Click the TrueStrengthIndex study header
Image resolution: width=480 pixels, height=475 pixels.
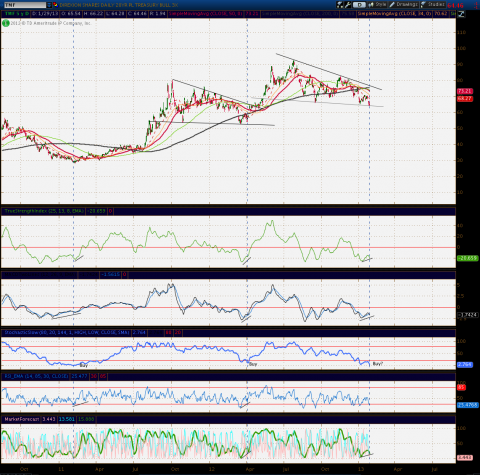pos(44,211)
